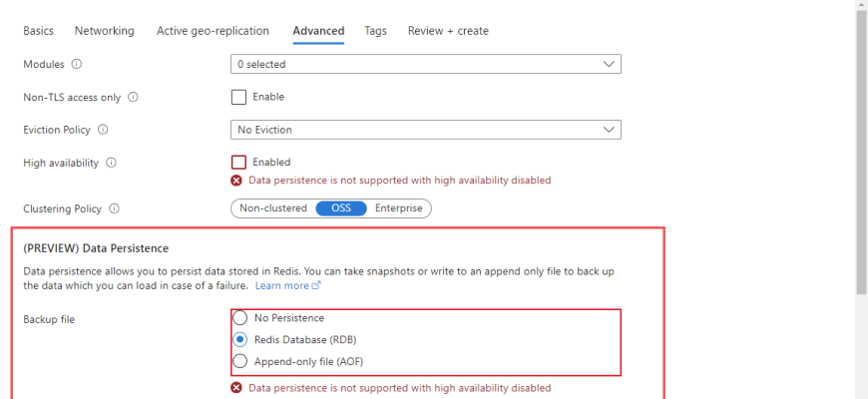Click the error icon below Backup file options
Image resolution: width=868 pixels, height=399 pixels.
236,388
